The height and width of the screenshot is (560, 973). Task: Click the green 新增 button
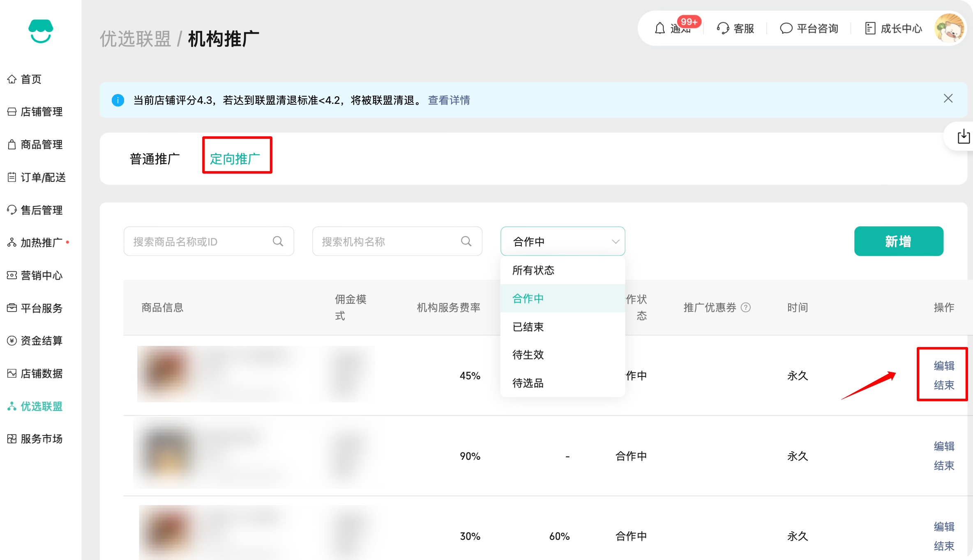[x=899, y=241]
